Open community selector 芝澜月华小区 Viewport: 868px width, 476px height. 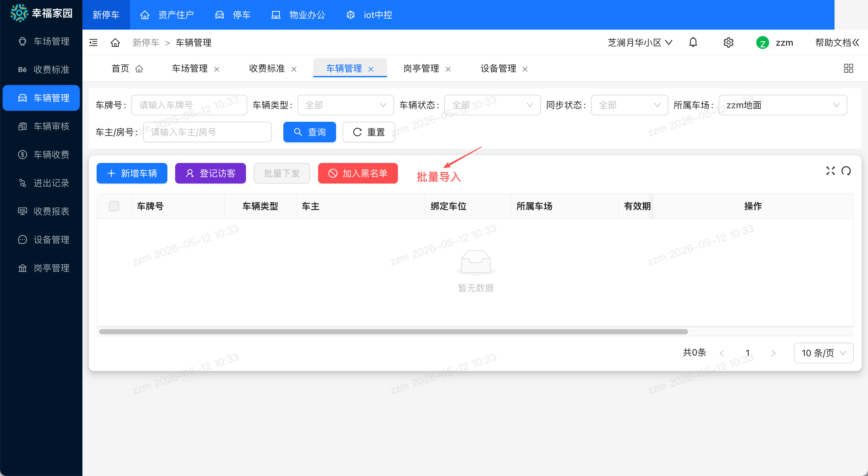click(640, 43)
